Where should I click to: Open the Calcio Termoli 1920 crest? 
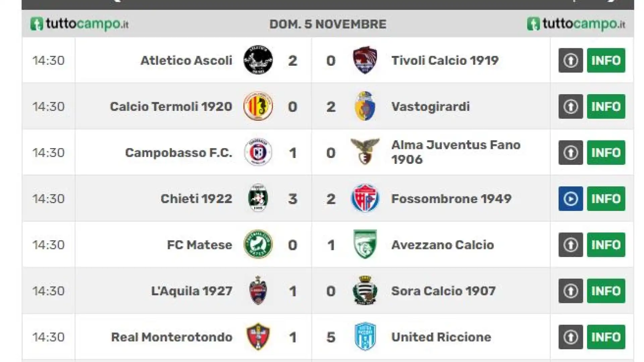[258, 106]
